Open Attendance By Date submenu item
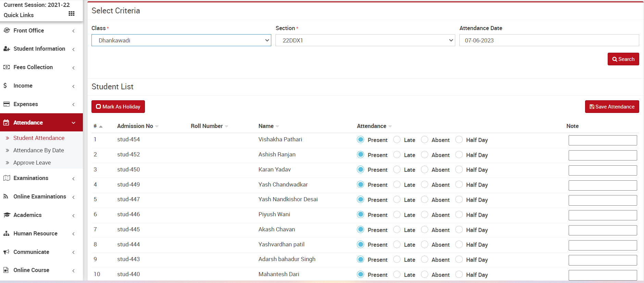The width and height of the screenshot is (644, 283). (x=38, y=150)
